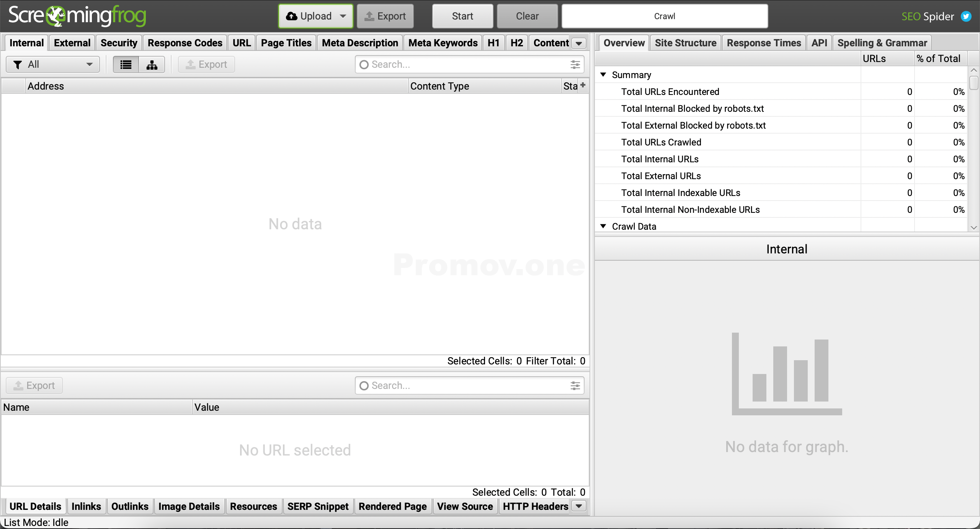Screen dimensions: 980x529
Task: Collapse the Summary section
Action: [x=603, y=75]
